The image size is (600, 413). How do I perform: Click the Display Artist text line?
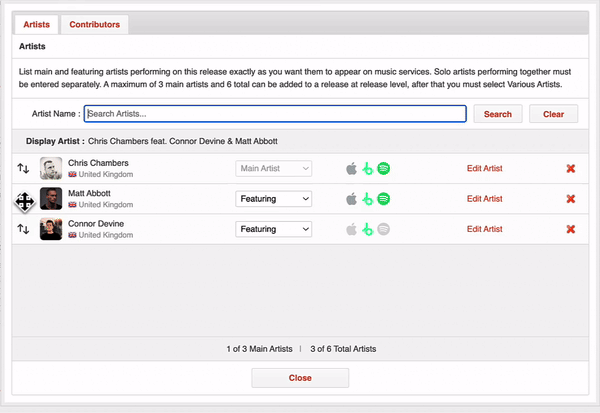coord(152,141)
